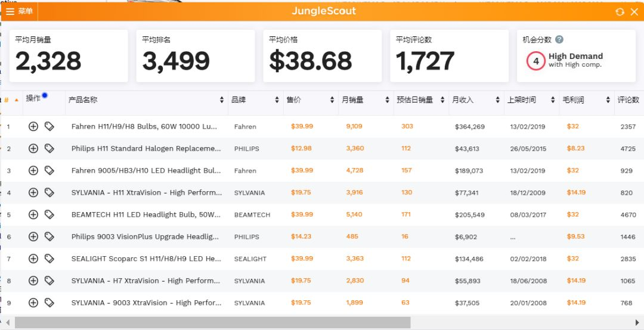The image size is (644, 330).
Task: Sort table by 月销量 column arrows
Action: [x=387, y=99]
